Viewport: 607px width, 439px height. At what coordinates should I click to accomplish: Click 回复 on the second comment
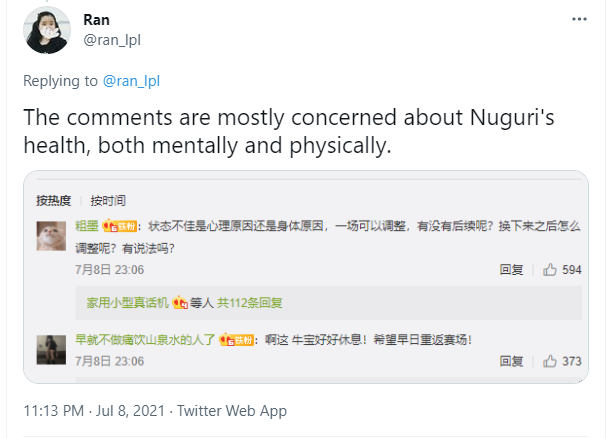click(511, 361)
